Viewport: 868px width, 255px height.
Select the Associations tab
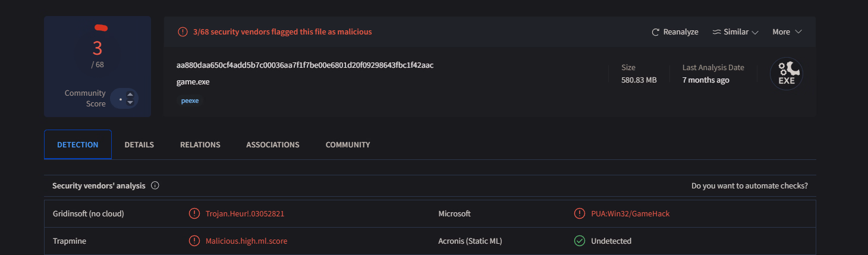pos(273,144)
